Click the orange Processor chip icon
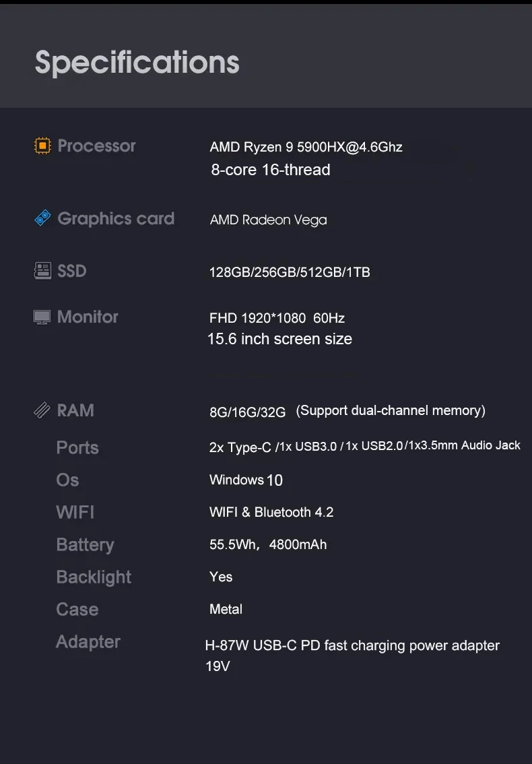 coord(42,146)
